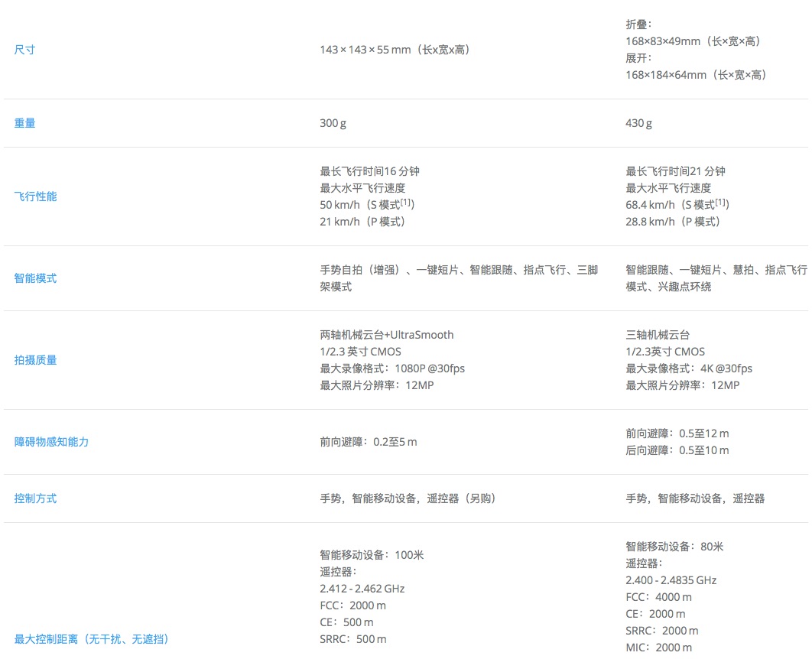Image resolution: width=812 pixels, height=659 pixels.
Task: Click the 2.412 - 2.462 GHz frequency text
Action: pyautogui.click(x=362, y=589)
